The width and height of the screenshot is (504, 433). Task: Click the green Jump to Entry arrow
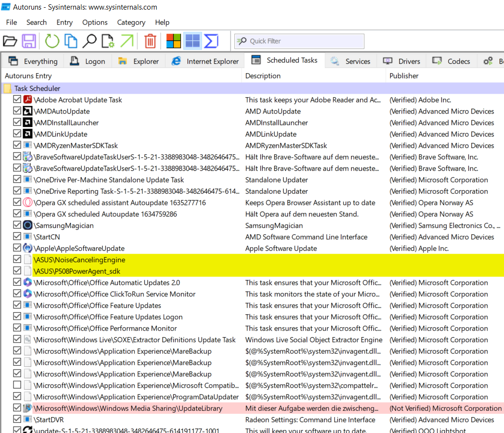click(x=127, y=41)
